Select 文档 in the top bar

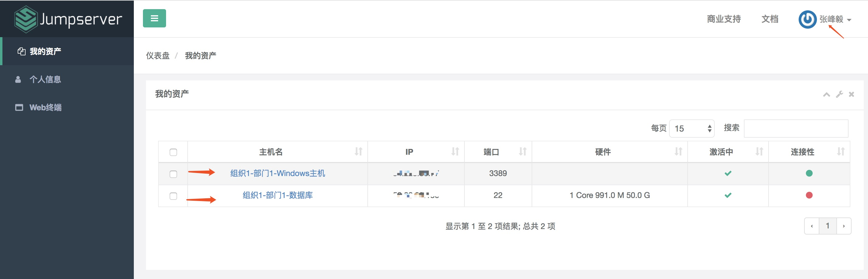point(769,19)
